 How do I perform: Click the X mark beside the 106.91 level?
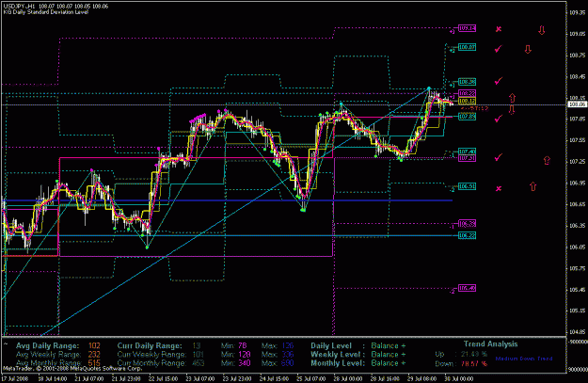[499, 188]
